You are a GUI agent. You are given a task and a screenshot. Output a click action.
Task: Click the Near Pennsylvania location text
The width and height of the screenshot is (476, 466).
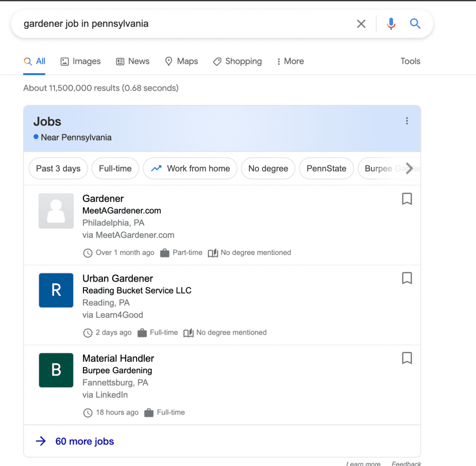point(76,137)
